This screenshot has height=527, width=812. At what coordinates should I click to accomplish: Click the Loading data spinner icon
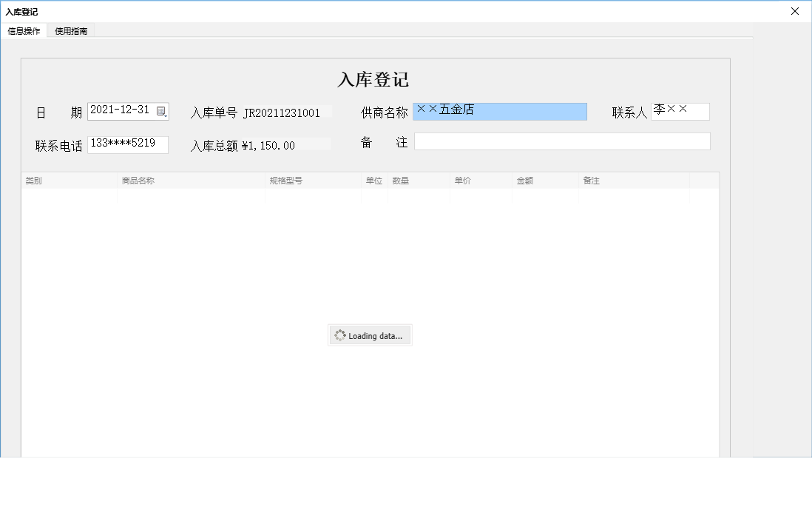coord(340,335)
